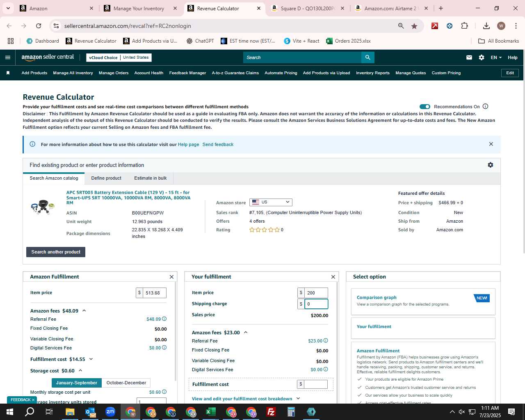This screenshot has width=525, height=420.
Task: Open Windows taskbar search
Action: click(x=30, y=412)
